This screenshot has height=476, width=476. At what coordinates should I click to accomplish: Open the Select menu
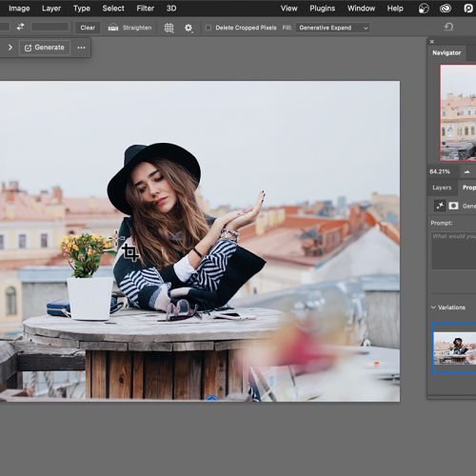[113, 9]
